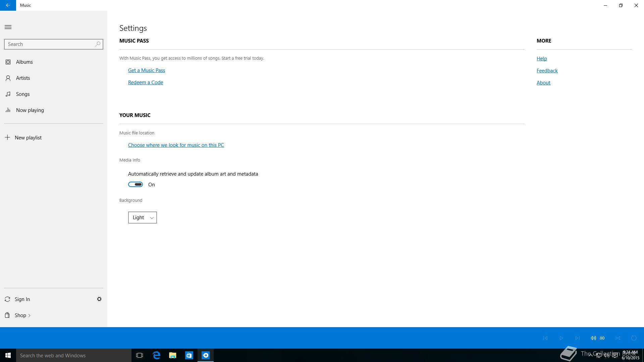Show hidden system tray icons
This screenshot has width=644, height=362.
[590, 356]
